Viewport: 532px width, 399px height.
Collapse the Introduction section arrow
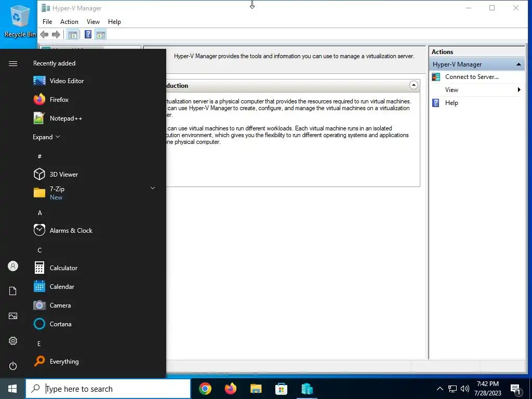[x=413, y=85]
